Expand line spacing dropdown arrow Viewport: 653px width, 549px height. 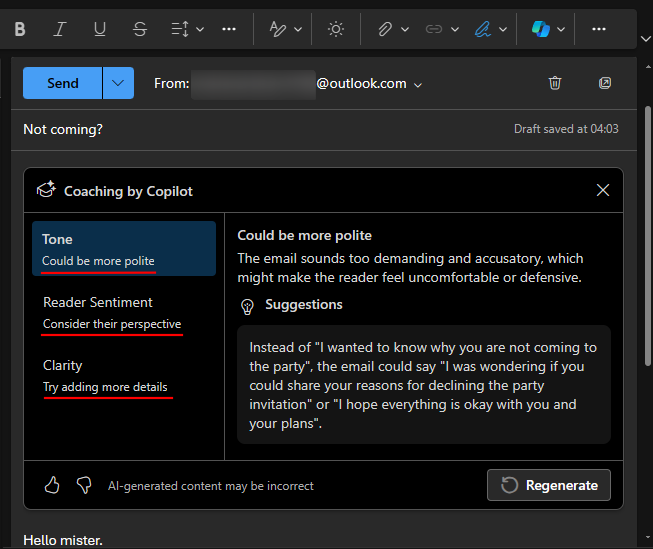(200, 30)
